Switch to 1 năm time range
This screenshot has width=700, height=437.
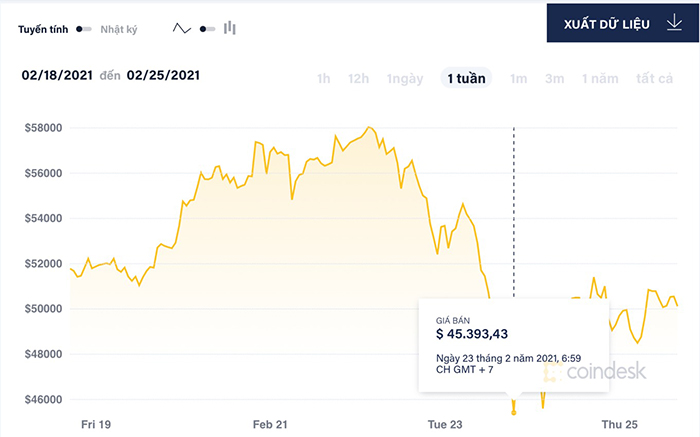click(599, 79)
